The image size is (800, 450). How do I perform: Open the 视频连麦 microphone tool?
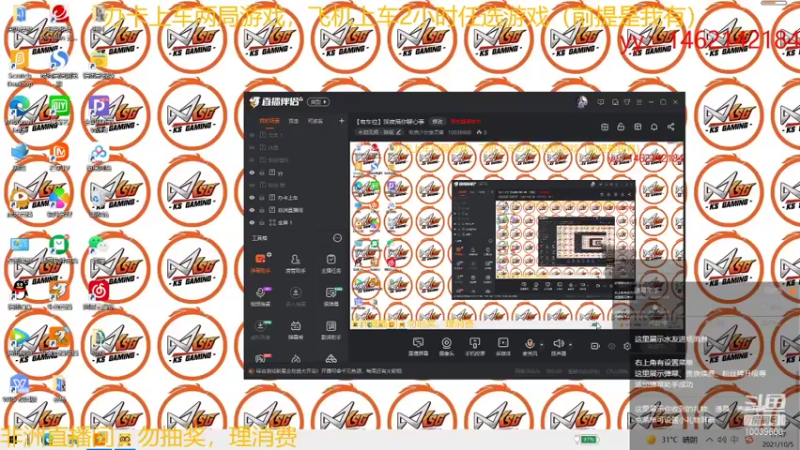tap(261, 296)
